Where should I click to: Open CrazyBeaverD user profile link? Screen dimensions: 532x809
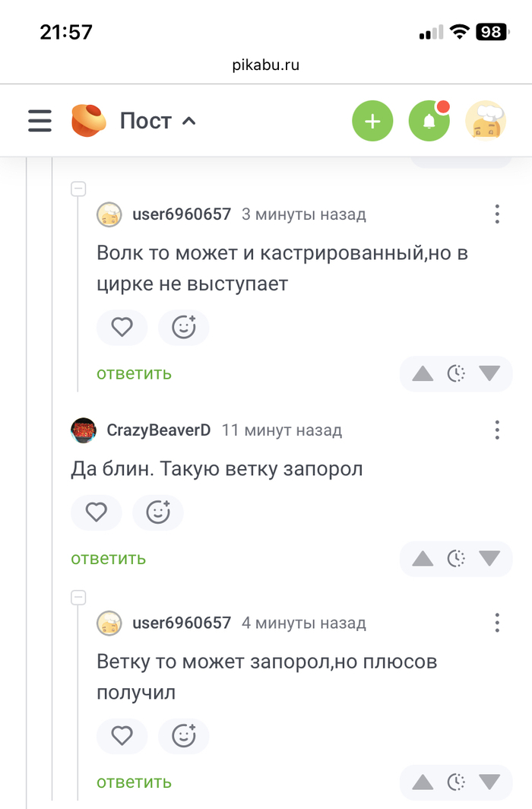pos(158,430)
